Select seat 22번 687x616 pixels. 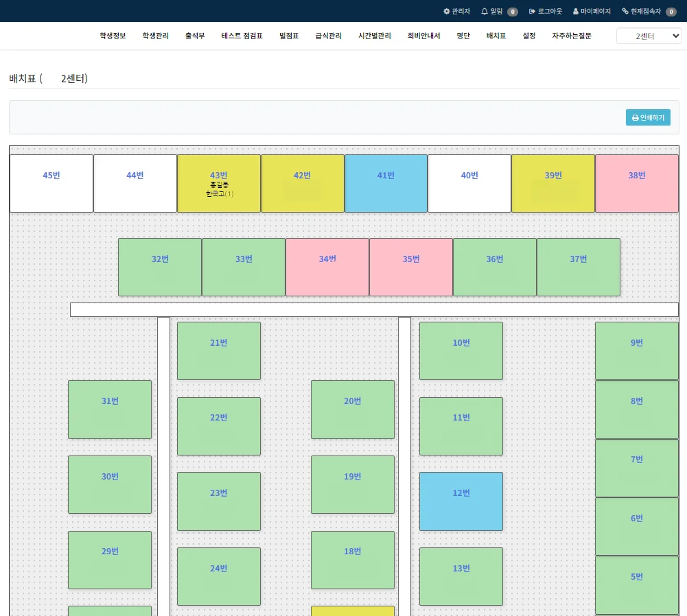click(x=219, y=426)
